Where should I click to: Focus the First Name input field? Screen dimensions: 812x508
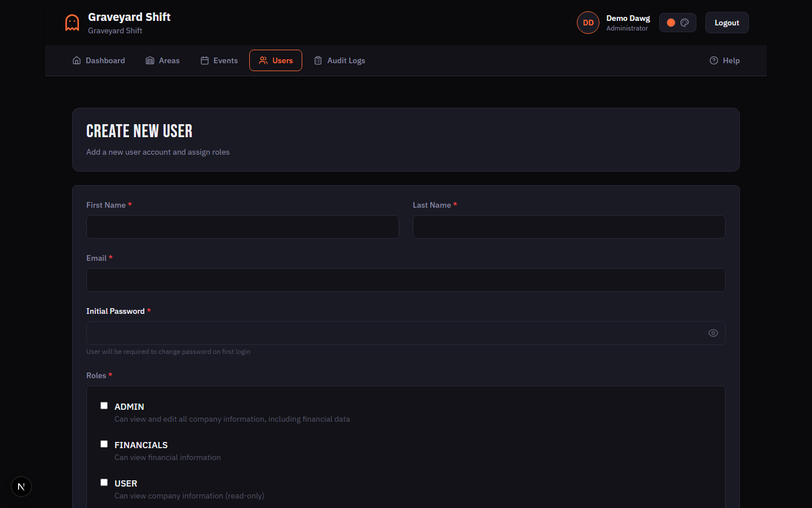click(242, 226)
